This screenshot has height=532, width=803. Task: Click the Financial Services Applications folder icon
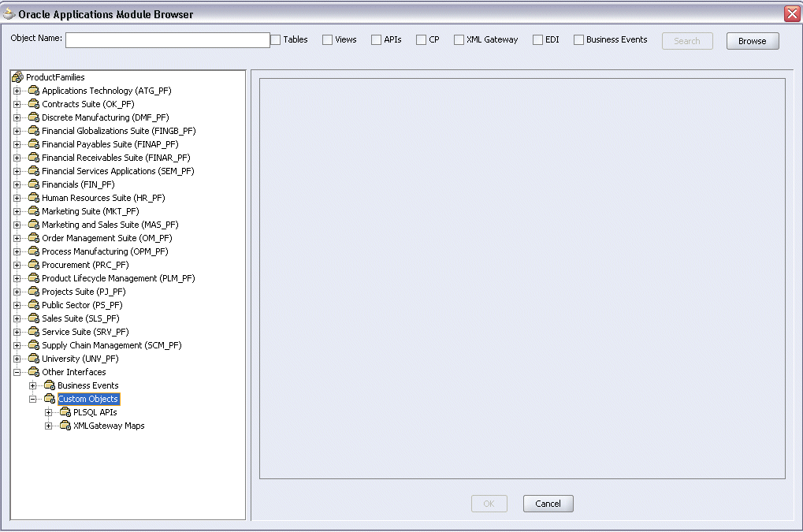click(x=34, y=171)
